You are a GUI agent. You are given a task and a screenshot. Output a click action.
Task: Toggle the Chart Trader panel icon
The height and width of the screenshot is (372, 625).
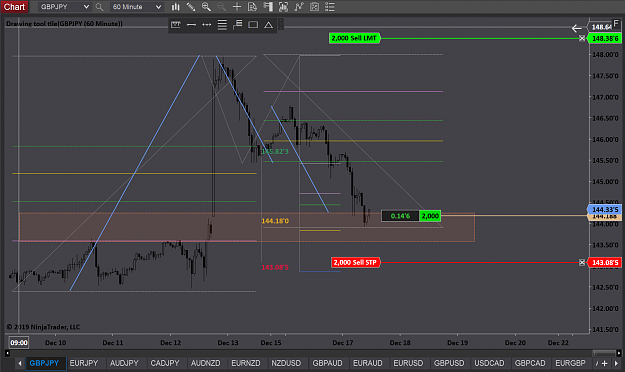[x=268, y=7]
